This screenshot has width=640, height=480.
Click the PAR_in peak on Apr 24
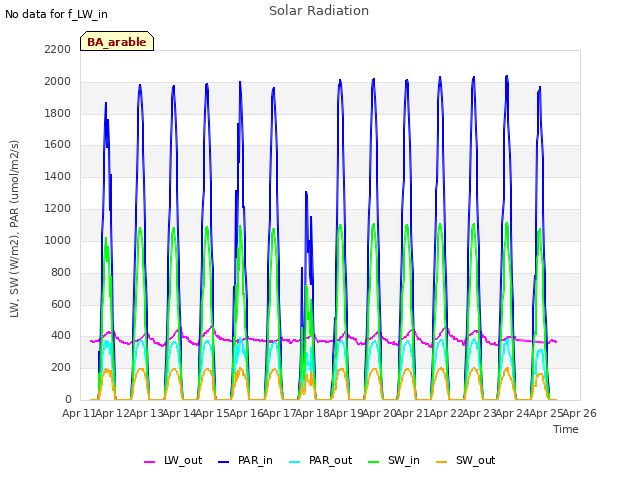[507, 76]
